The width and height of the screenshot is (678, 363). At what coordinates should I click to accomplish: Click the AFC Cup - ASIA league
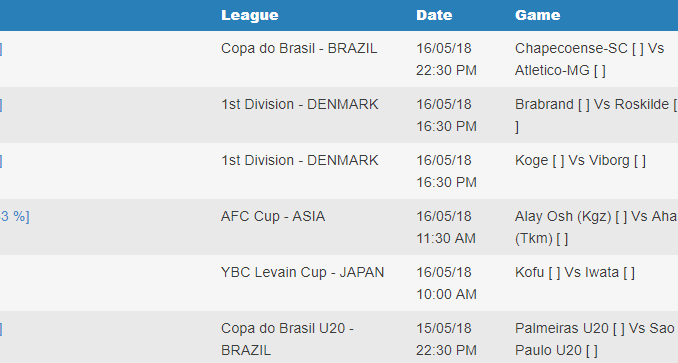(x=273, y=216)
